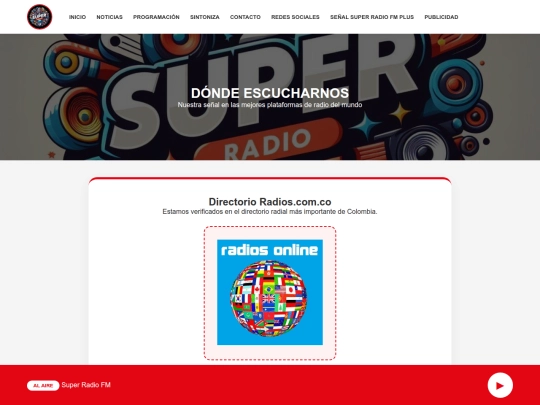Click the Super Radio logo in header
540x405 pixels.
coord(40,17)
